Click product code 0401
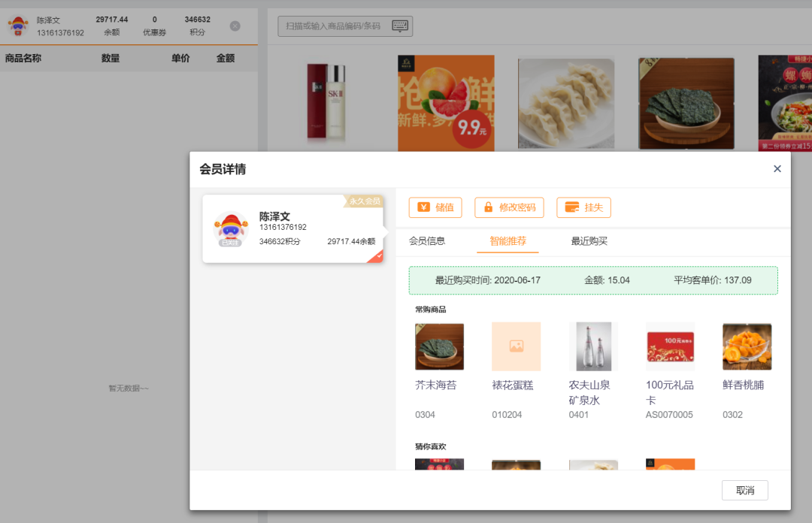 [x=578, y=414]
